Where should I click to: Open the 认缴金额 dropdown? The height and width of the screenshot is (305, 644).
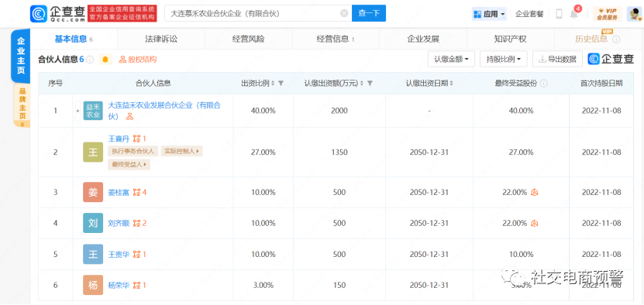tap(451, 59)
